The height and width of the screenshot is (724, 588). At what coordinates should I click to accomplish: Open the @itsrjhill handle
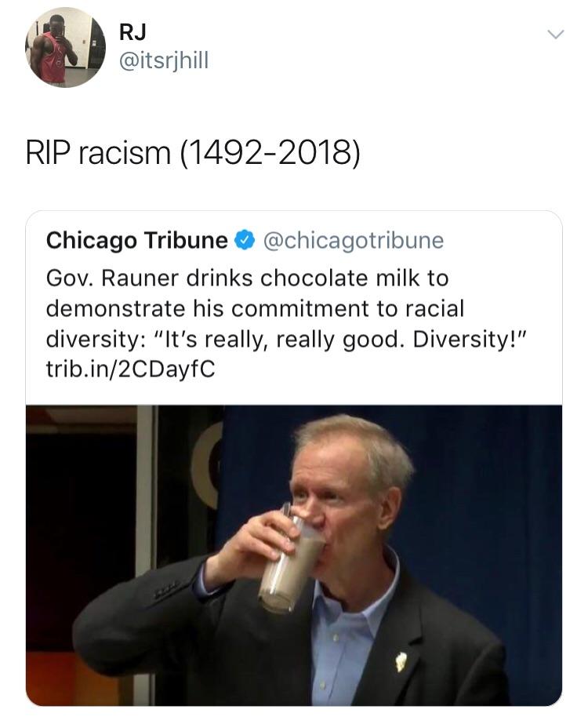(x=164, y=60)
